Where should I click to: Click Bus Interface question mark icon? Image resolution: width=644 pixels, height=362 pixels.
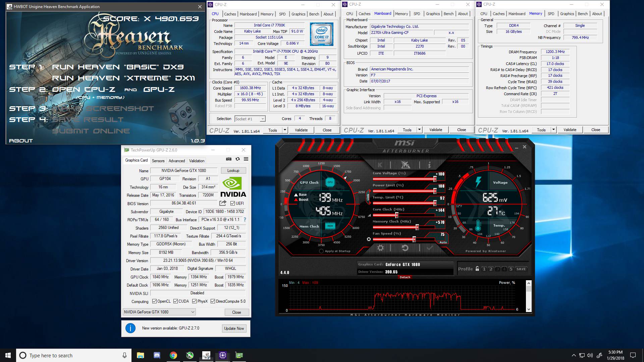pos(245,220)
